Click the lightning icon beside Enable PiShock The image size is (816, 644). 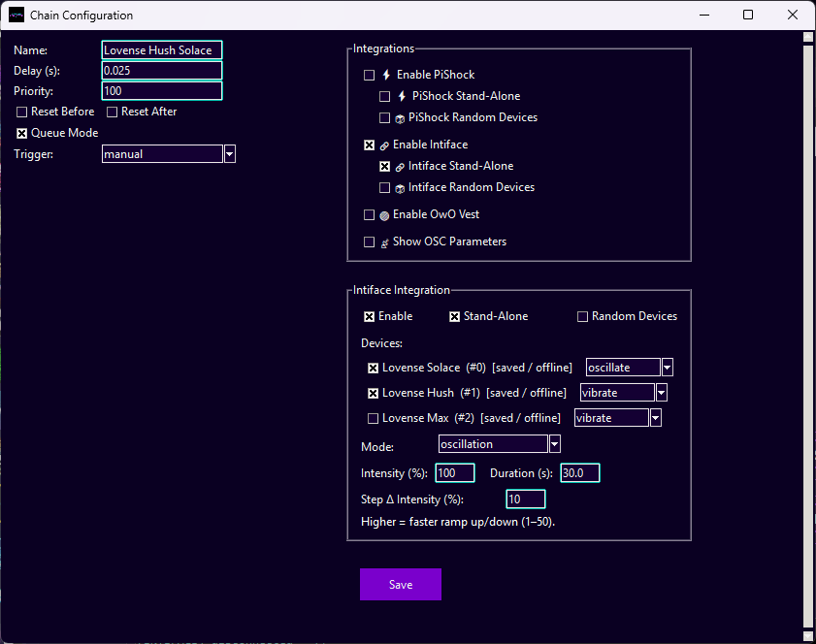click(x=386, y=75)
